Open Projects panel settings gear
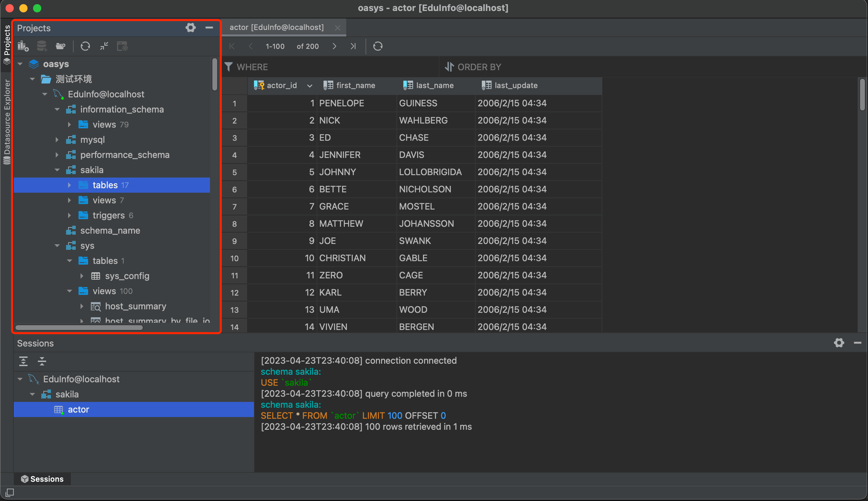The image size is (868, 501). tap(190, 28)
